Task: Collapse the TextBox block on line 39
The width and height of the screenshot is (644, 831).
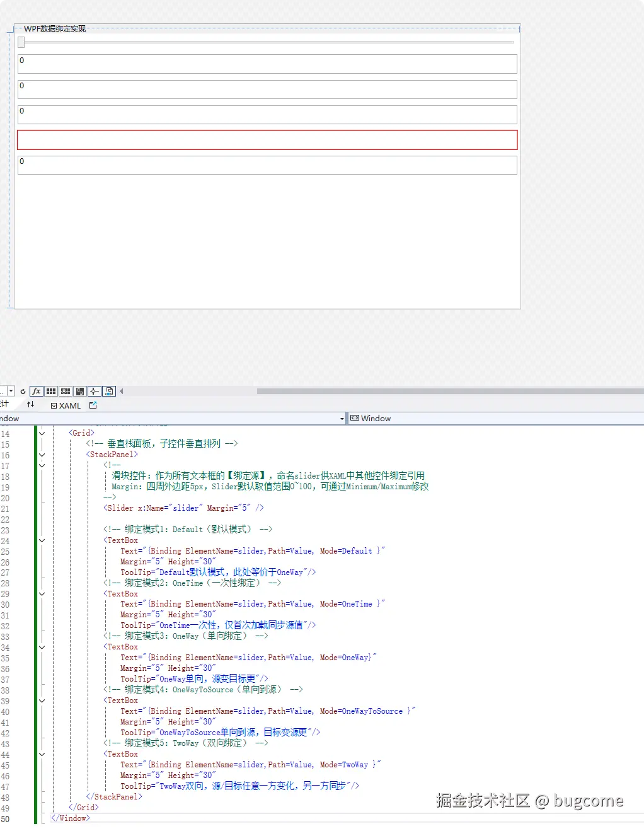Action: (42, 700)
